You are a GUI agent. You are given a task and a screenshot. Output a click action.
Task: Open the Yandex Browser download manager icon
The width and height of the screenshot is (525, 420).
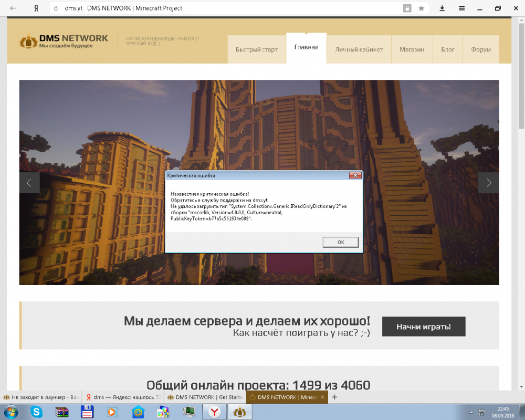click(442, 8)
